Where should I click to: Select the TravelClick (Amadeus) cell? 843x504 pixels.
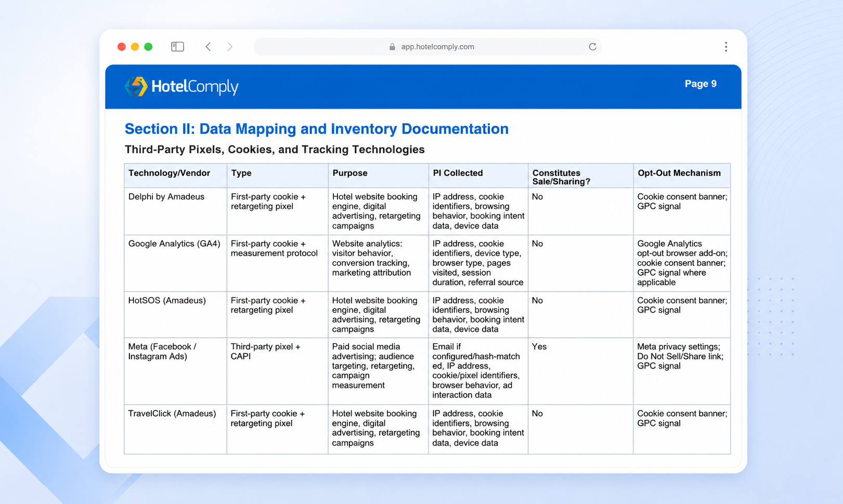point(175,429)
